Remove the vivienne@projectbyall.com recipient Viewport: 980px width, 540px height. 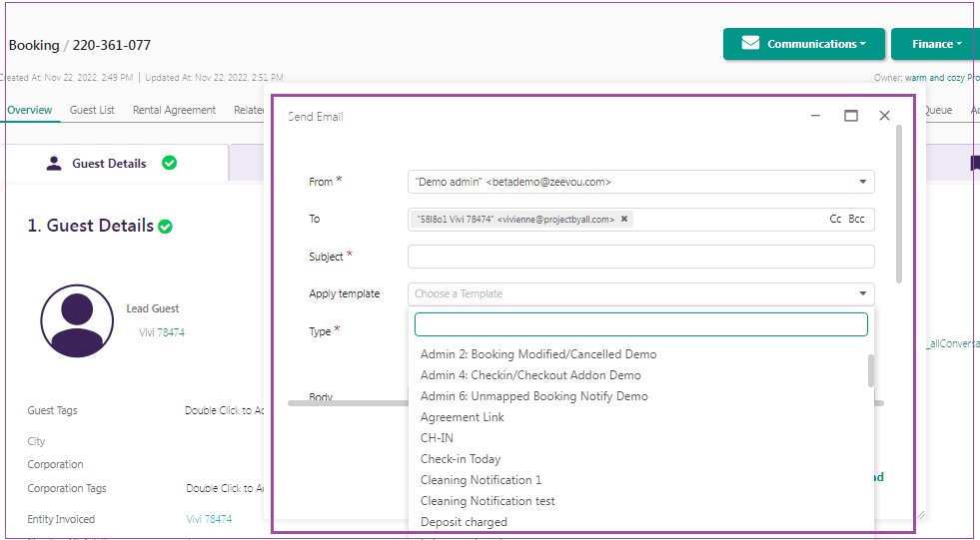623,220
